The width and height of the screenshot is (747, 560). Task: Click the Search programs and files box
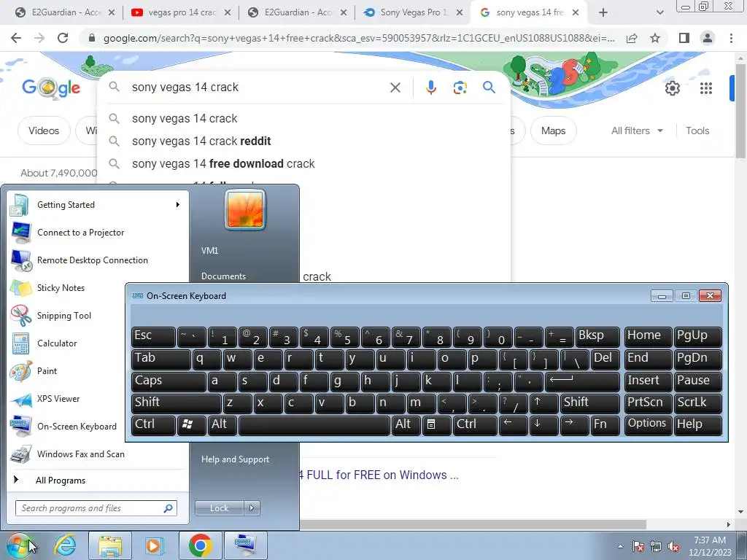tap(96, 508)
